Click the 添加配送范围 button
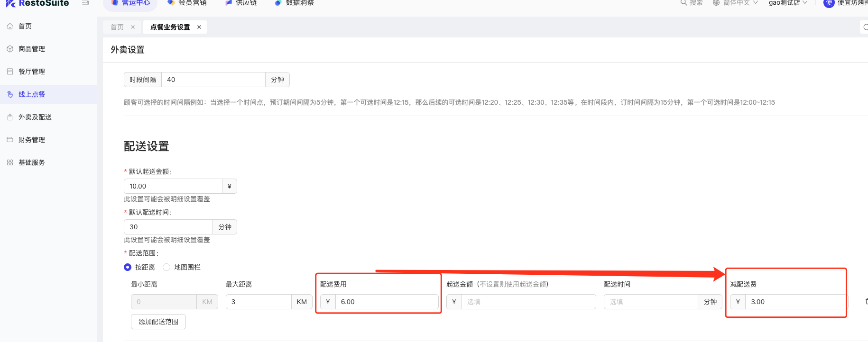Viewport: 868px width, 342px height. pos(158,322)
